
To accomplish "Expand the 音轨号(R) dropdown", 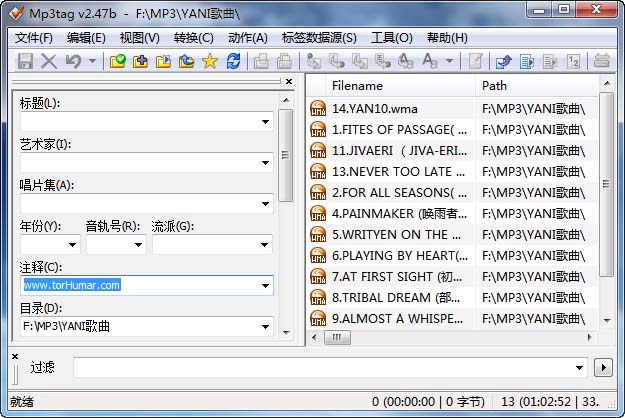I will coord(138,245).
